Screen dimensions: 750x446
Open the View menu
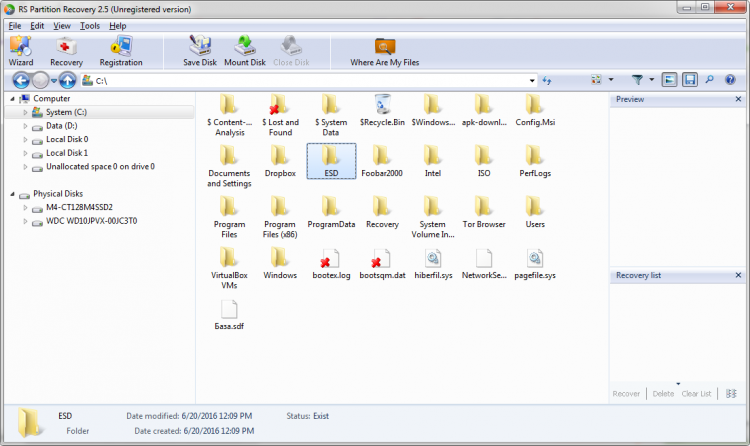click(x=62, y=26)
